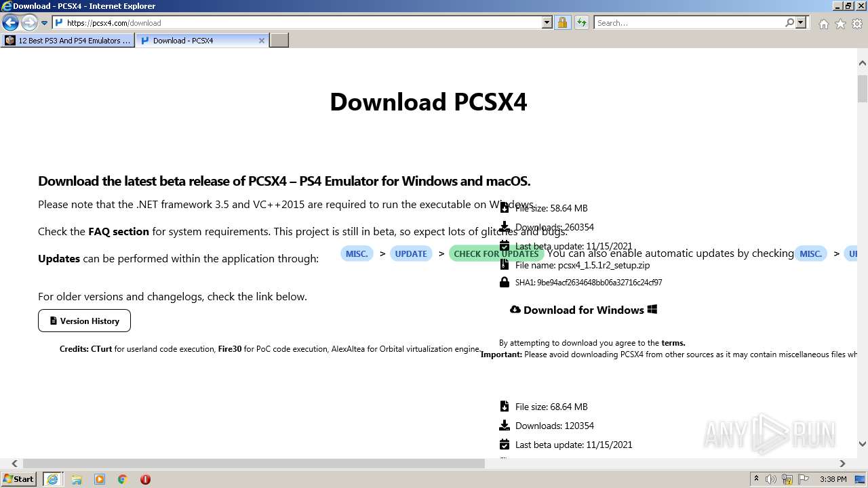Open Favorites with the star icon
The width and height of the screenshot is (868, 488).
tap(840, 24)
